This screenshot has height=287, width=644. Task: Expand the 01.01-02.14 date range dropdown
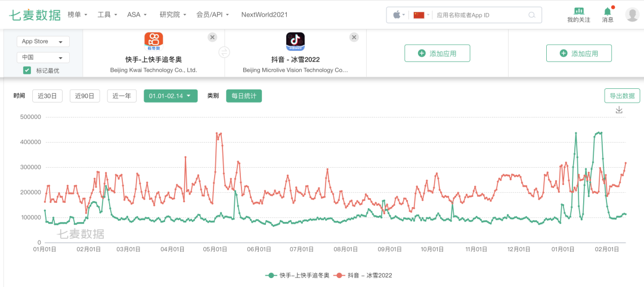coord(171,96)
